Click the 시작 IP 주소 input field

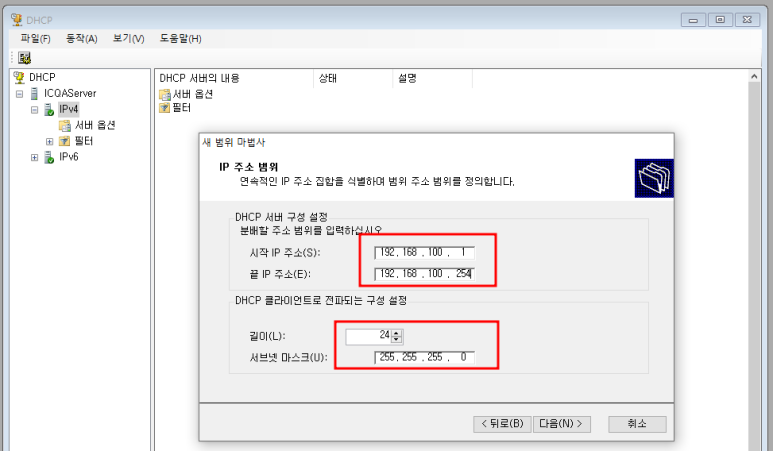pyautogui.click(x=424, y=253)
